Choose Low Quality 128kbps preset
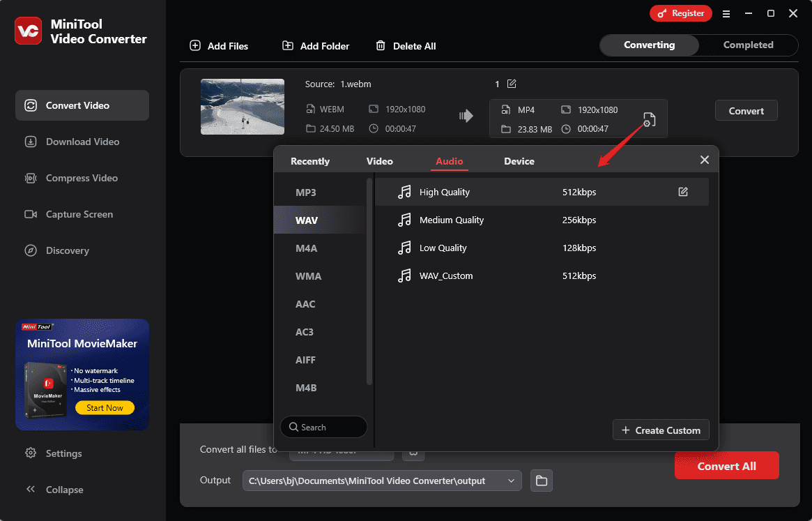812x521 pixels. pyautogui.click(x=542, y=248)
